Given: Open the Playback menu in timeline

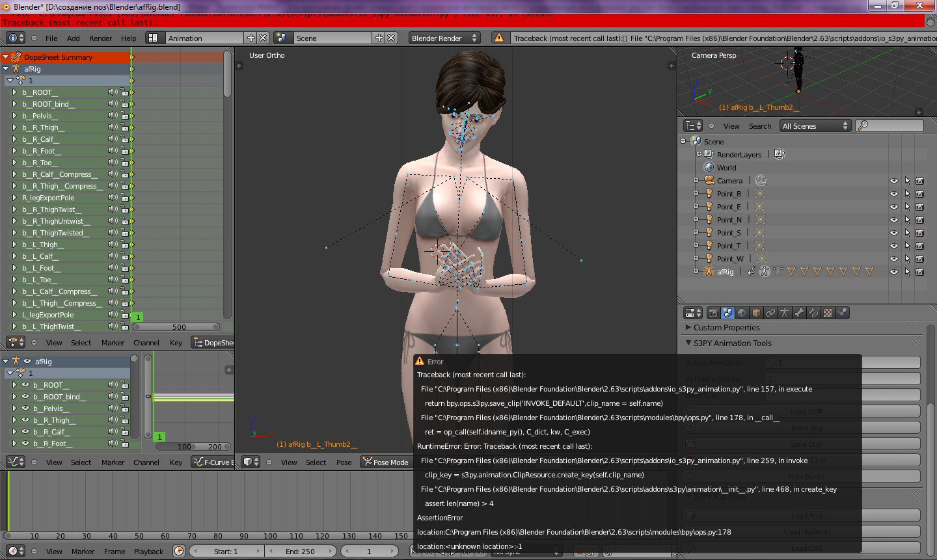Looking at the screenshot, I should [148, 551].
